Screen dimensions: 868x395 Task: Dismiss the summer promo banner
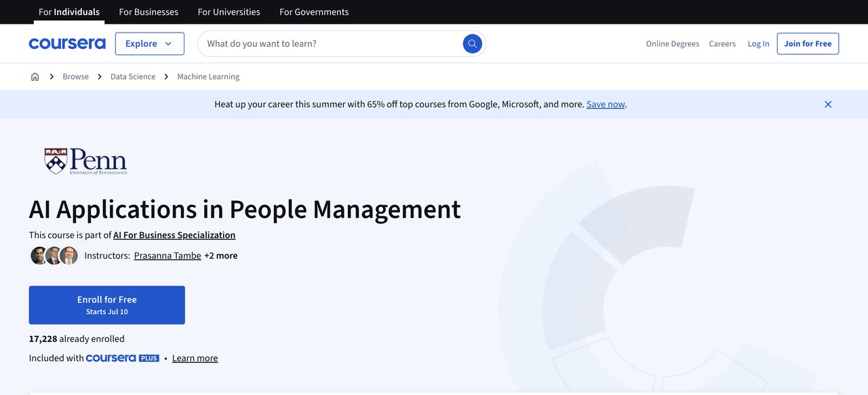828,105
